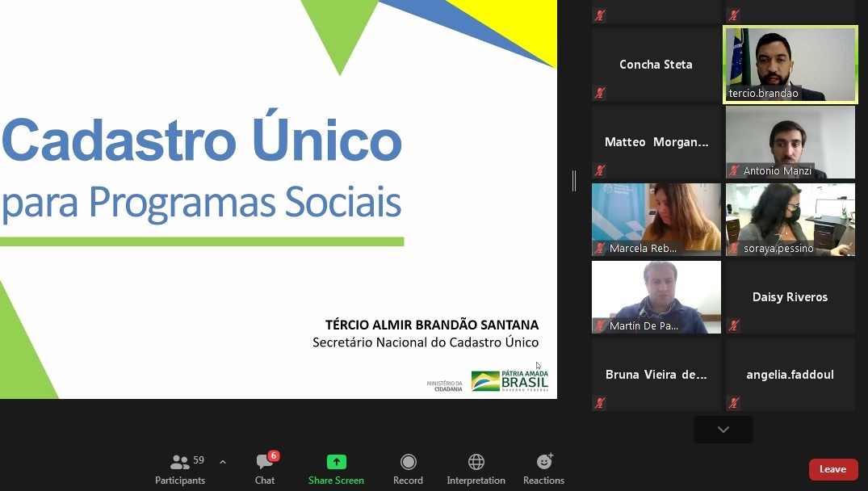Click the Share Screen label
Image resolution: width=868 pixels, height=491 pixels.
point(336,481)
